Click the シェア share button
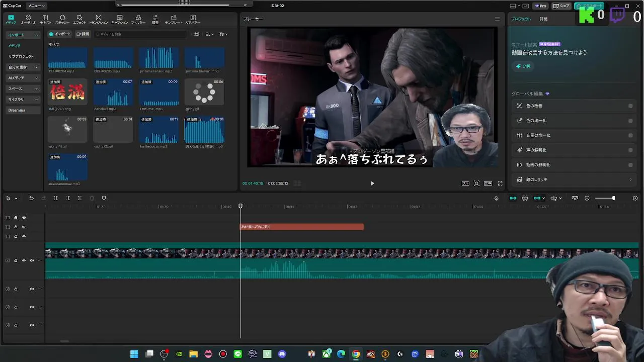644x362 pixels. (x=561, y=6)
